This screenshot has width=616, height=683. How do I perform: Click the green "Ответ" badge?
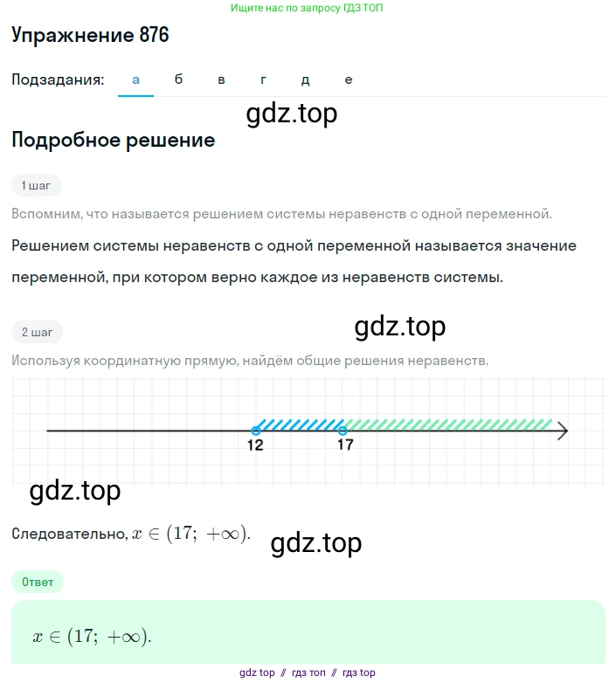point(38,582)
